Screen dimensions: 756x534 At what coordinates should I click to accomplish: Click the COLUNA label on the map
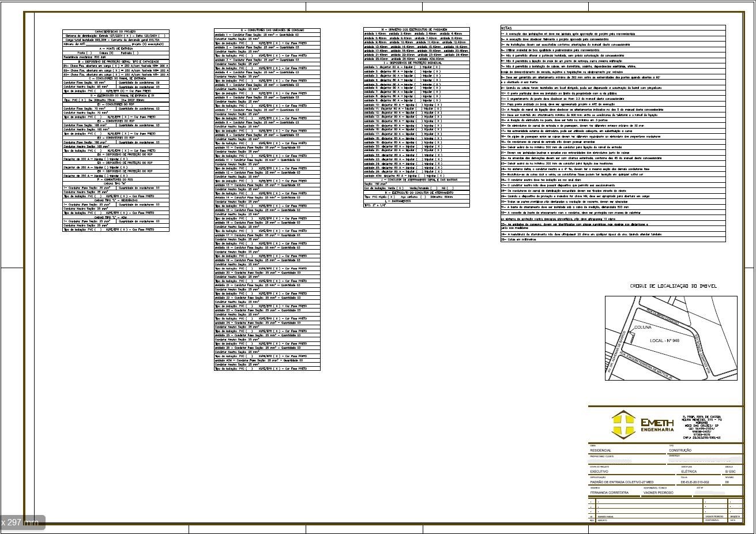[x=642, y=328]
